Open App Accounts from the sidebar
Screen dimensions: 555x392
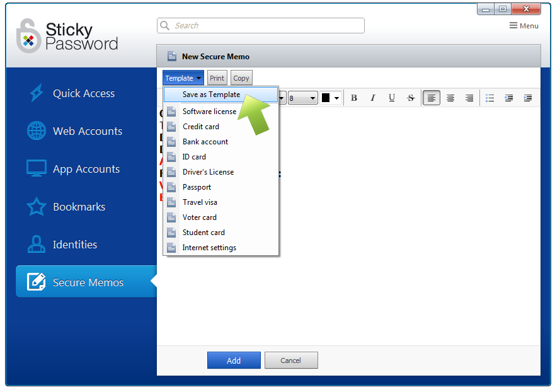86,169
